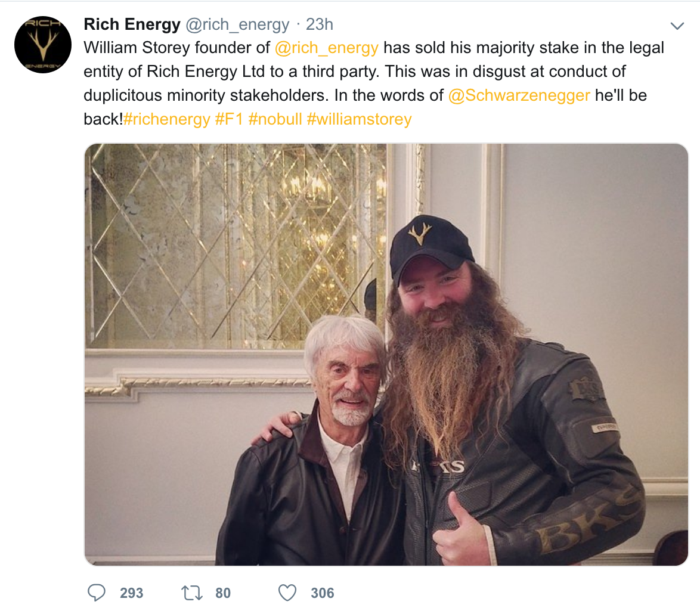The image size is (700, 614).
Task: Click the 80 retweets count
Action: tap(223, 593)
